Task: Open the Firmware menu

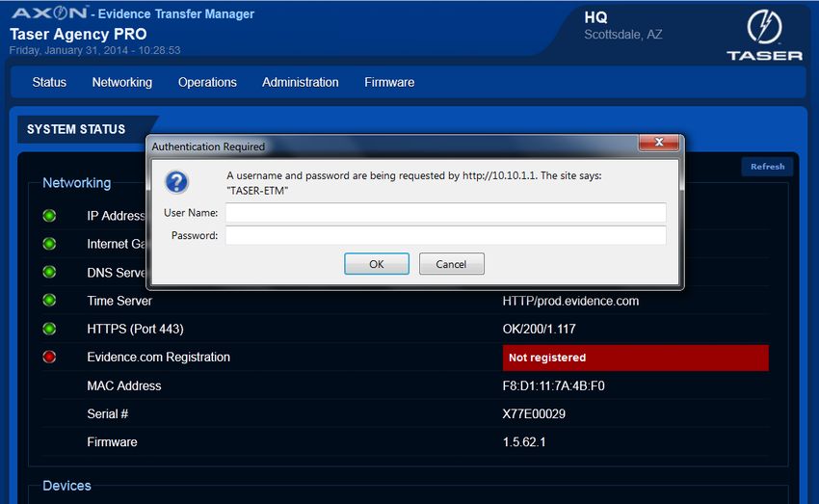Action: click(x=389, y=82)
